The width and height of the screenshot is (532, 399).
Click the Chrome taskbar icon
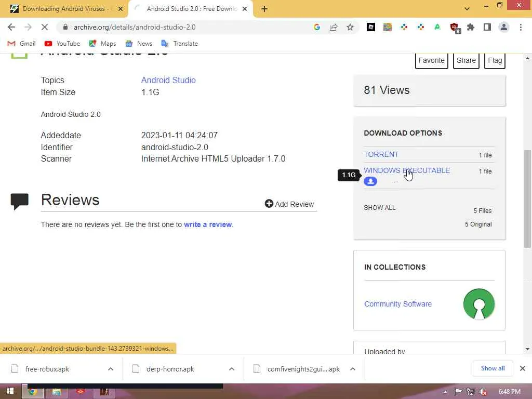[33, 392]
